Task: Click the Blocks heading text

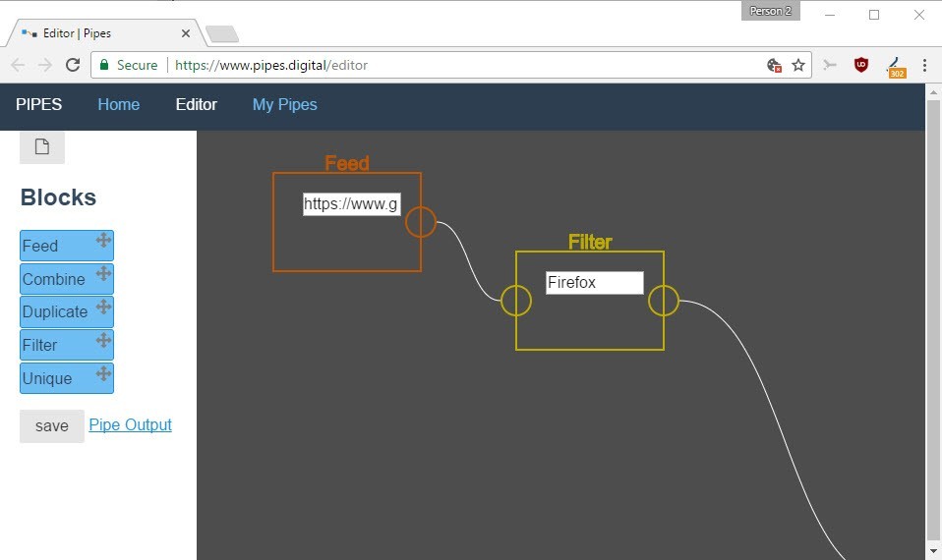Action: pos(58,197)
